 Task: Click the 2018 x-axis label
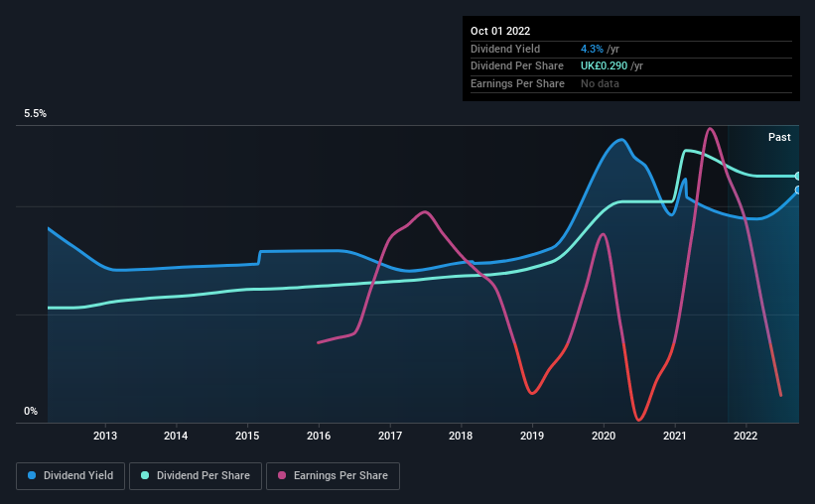click(461, 436)
